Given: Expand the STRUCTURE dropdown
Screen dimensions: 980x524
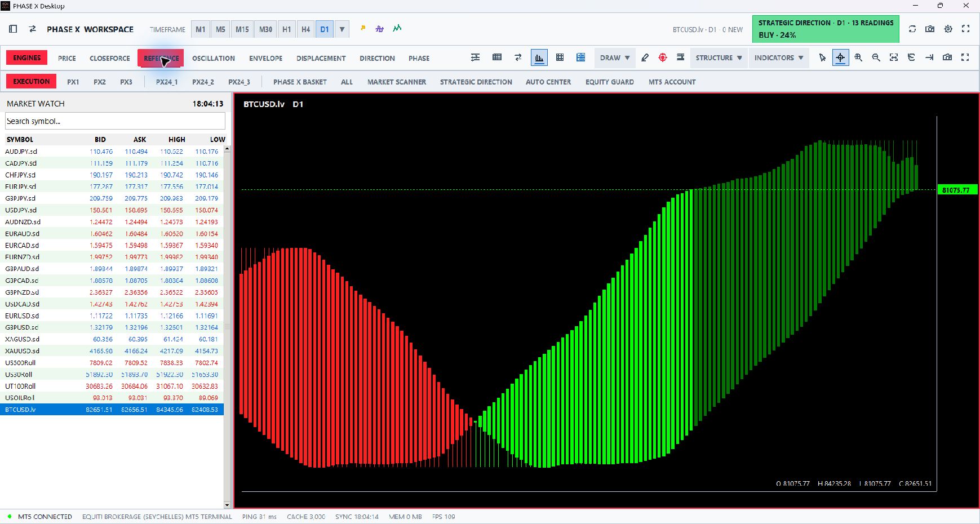Looking at the screenshot, I should pos(719,57).
